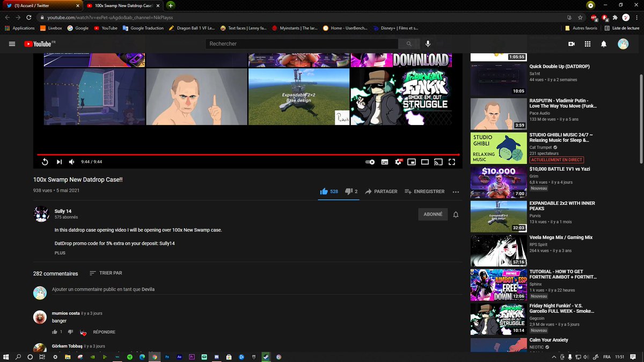Bookmark this page with the star
Screen dimensions: 644x362
pyautogui.click(x=581, y=17)
